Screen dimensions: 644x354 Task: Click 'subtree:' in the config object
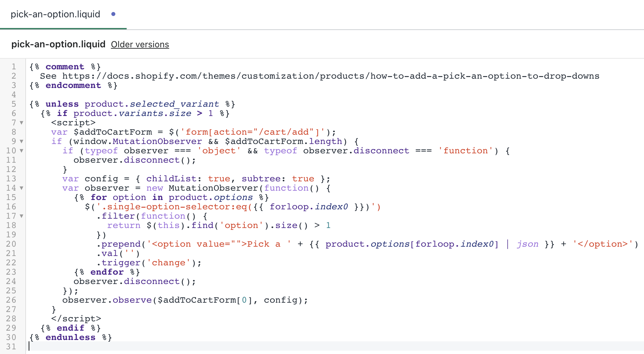point(264,179)
